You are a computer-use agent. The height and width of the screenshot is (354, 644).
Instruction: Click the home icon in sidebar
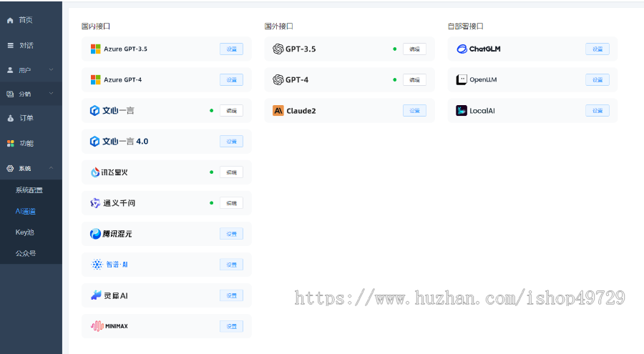pyautogui.click(x=10, y=20)
